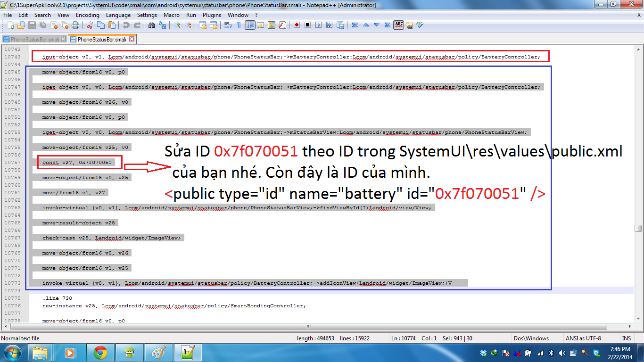Open the Paint palette taskbar icon

click(158, 353)
